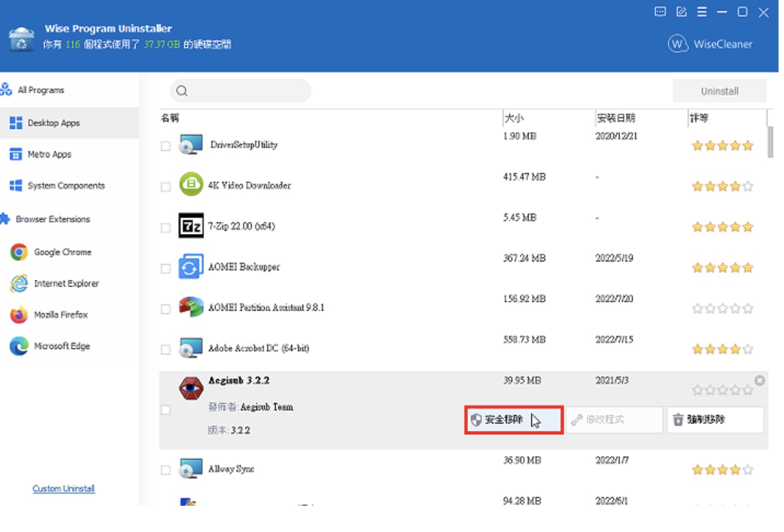Open the All Programs category
Viewport: 784px width, 532px height.
(x=41, y=90)
